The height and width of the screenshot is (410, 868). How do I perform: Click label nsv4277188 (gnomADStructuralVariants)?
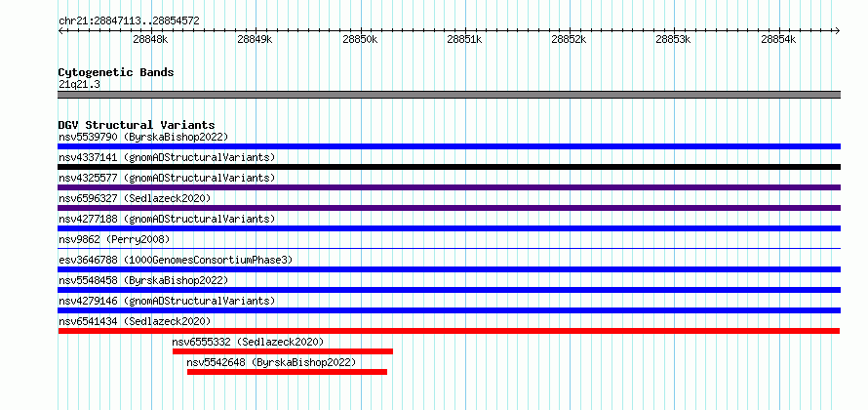(167, 219)
